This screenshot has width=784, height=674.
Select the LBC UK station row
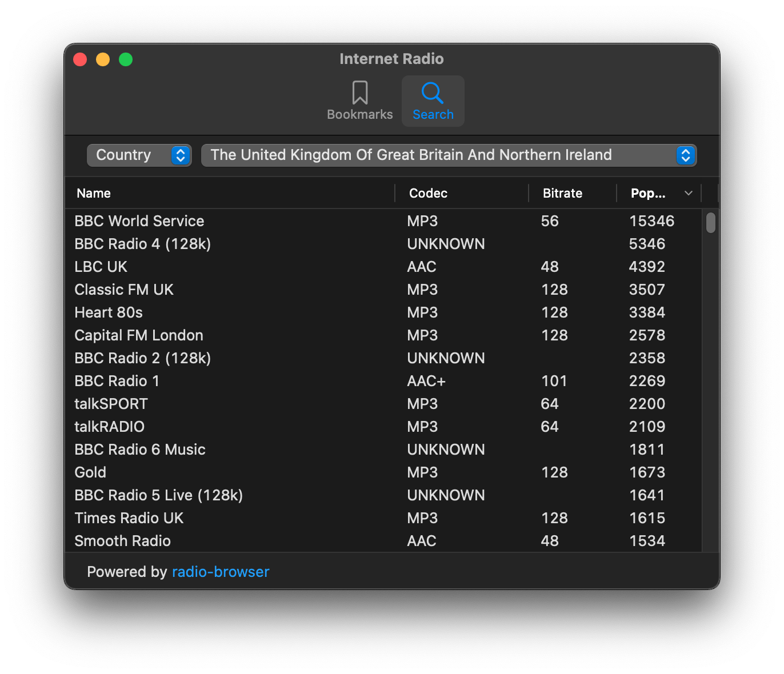383,267
